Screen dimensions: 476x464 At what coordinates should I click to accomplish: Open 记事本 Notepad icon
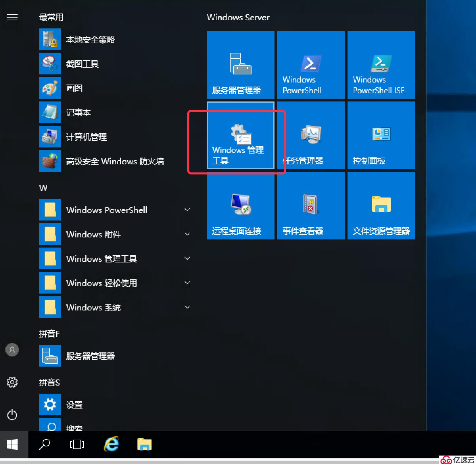[50, 112]
